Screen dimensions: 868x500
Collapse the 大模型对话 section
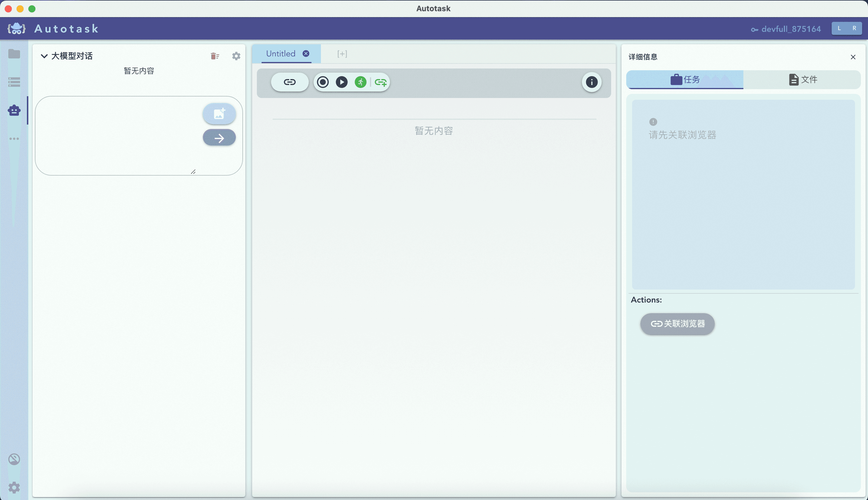click(x=44, y=56)
